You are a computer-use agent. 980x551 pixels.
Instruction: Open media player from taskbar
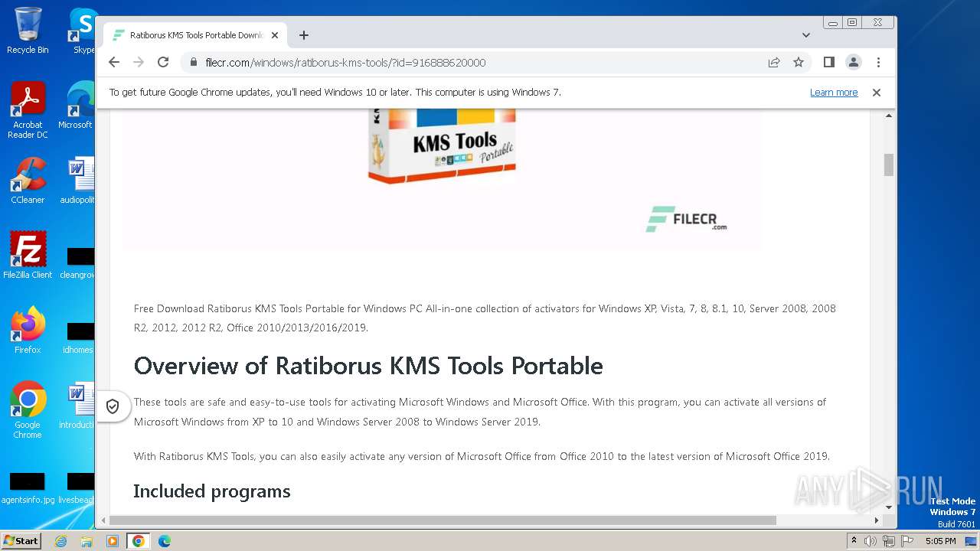[x=113, y=541]
